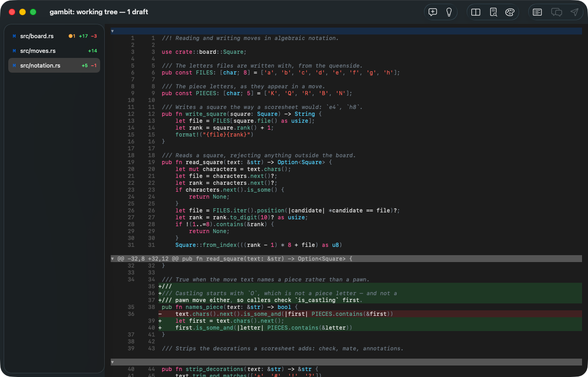The height and width of the screenshot is (377, 588).
Task: Click the comment "True when the move text names a piece"
Action: click(x=266, y=280)
